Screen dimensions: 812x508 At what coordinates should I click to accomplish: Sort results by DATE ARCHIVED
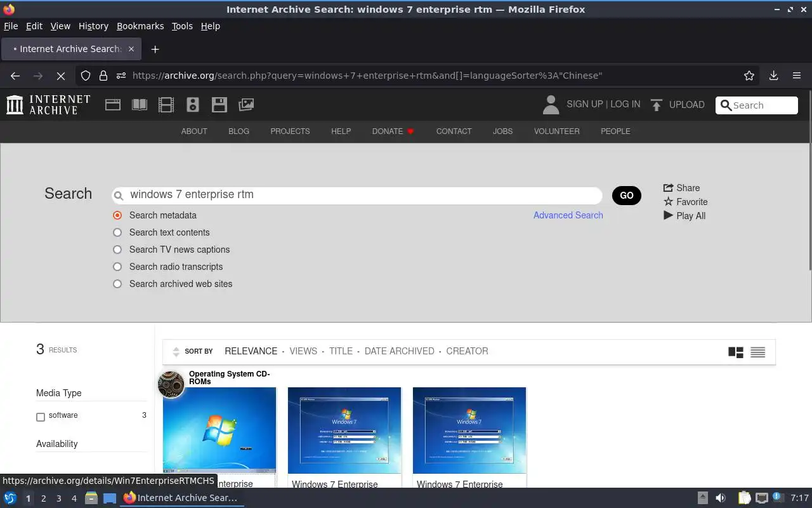[399, 351]
